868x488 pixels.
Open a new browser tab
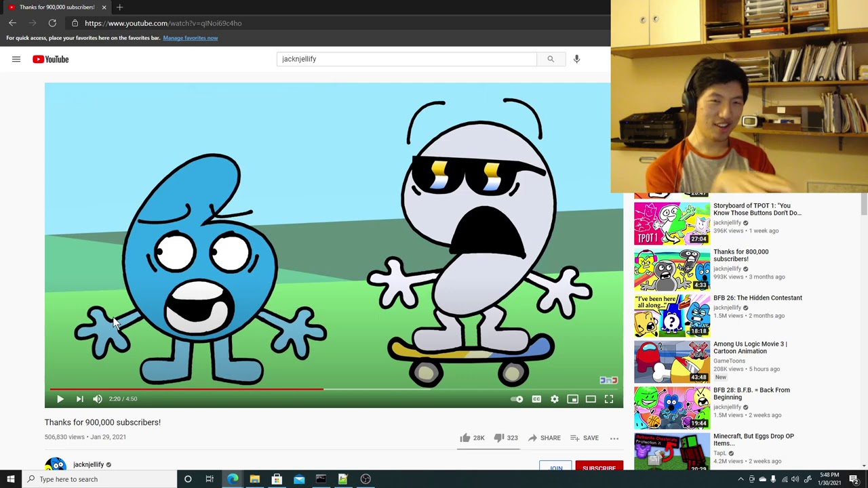click(x=119, y=7)
